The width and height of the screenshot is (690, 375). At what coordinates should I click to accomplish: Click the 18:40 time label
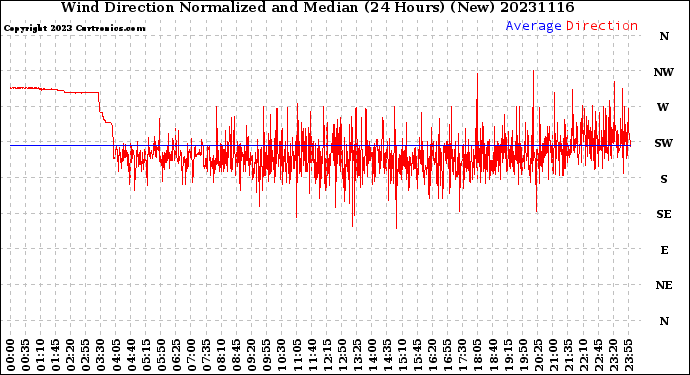[x=493, y=355]
